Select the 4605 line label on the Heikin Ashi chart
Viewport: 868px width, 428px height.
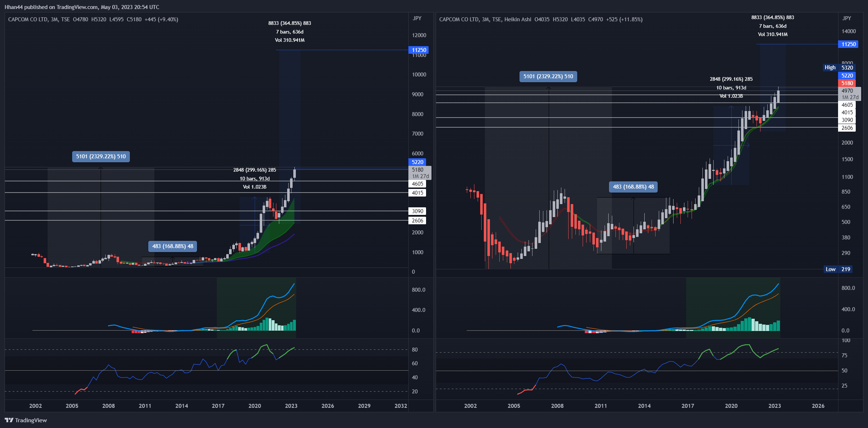[x=847, y=105]
